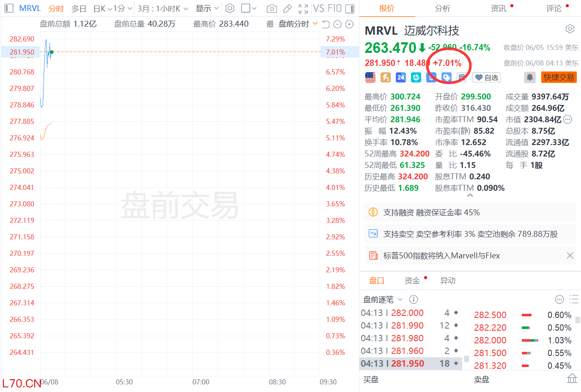The image size is (581, 392).
Task: Open VS comparison tool
Action: click(x=319, y=8)
